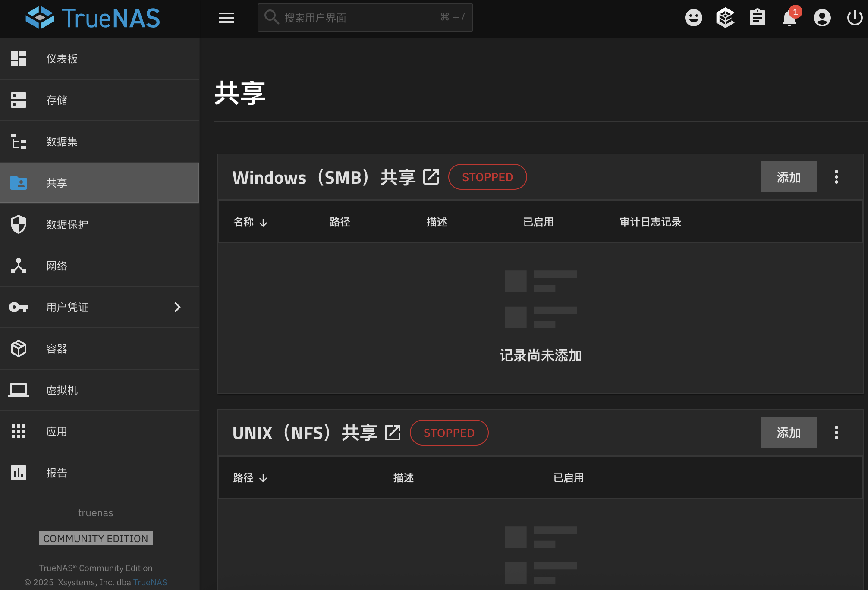Screen dimensions: 868x590
Task: Toggle the hamburger sidebar menu icon
Action: [226, 18]
